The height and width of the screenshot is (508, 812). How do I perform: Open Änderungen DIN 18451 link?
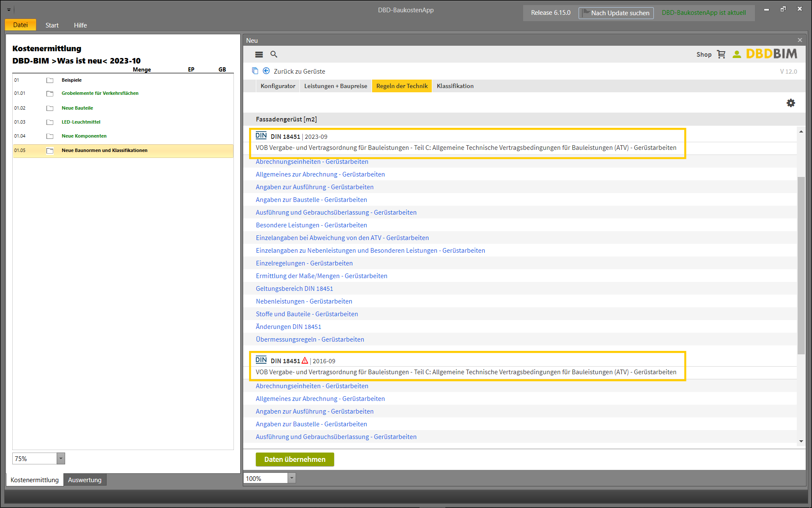[x=288, y=327]
